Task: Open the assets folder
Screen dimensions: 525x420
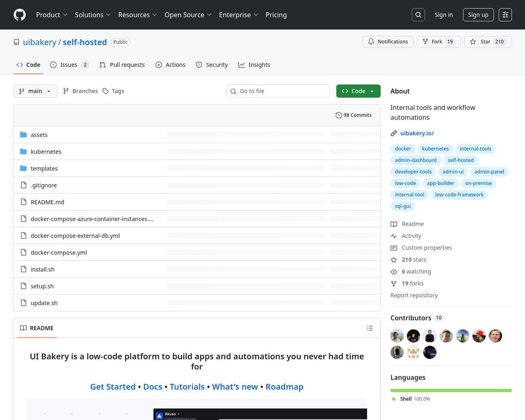Action: tap(39, 135)
